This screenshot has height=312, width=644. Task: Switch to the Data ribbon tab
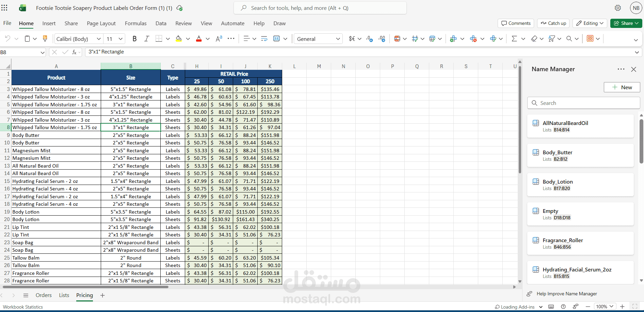click(161, 23)
